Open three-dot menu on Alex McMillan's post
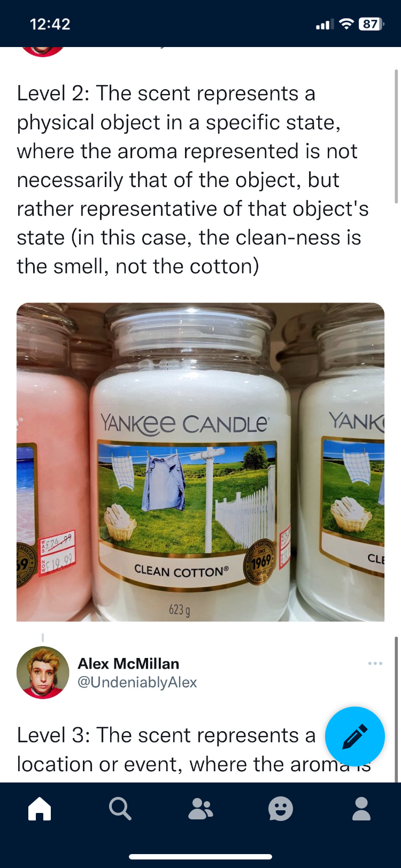Viewport: 401px width, 868px height. click(x=375, y=663)
